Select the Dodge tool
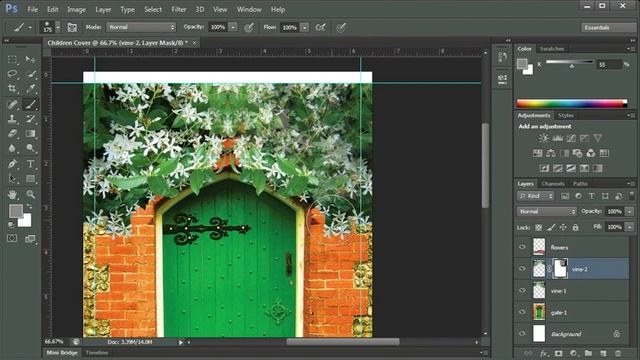640x360 pixels. pyautogui.click(x=30, y=148)
